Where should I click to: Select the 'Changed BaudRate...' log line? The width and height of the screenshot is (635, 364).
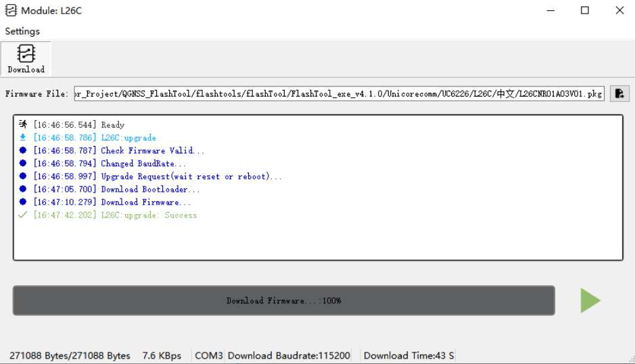tap(110, 163)
